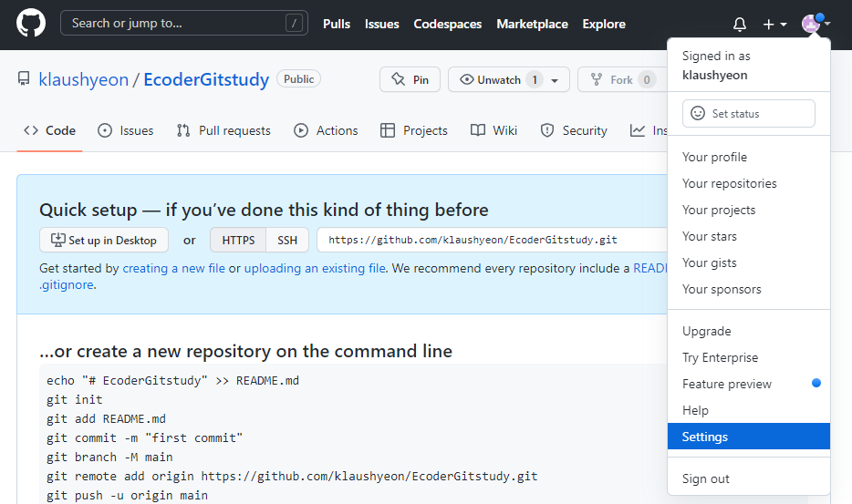Viewport: 852px width, 504px height.
Task: Sign out from user menu
Action: (x=748, y=479)
